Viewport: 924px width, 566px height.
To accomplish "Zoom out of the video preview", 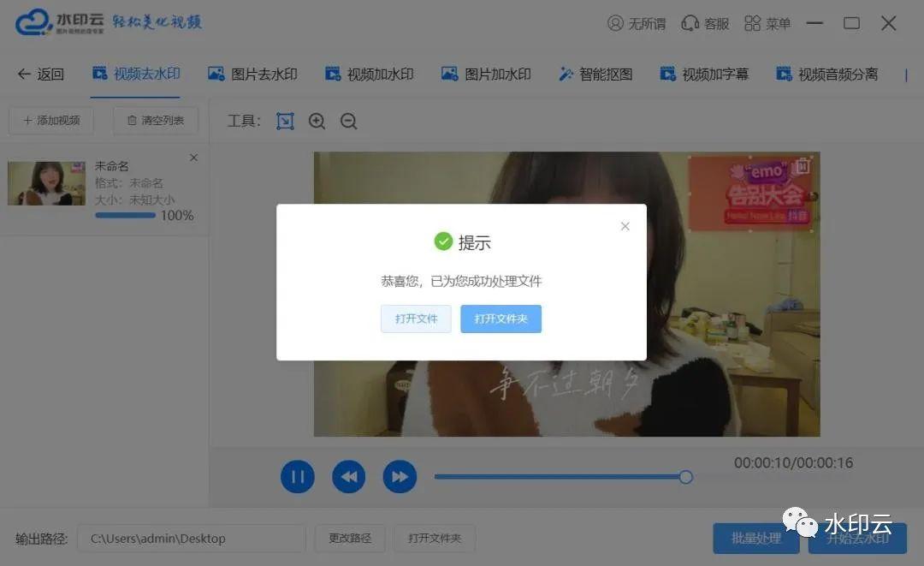I will 348,121.
